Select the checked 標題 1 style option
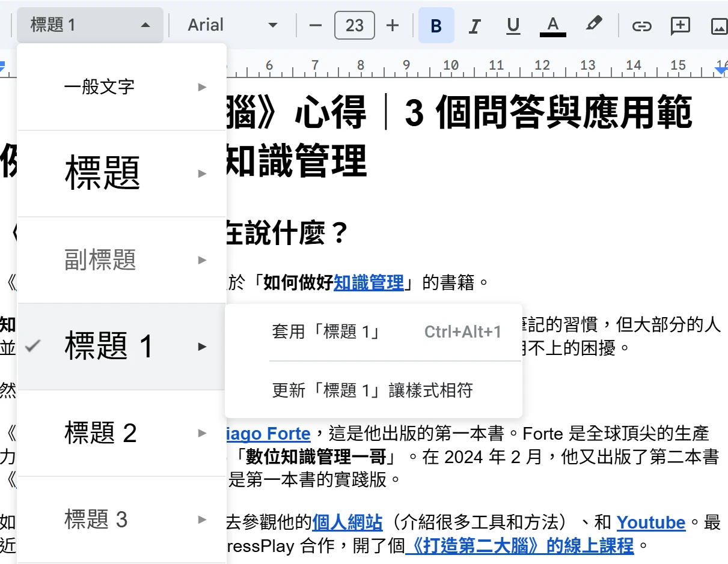This screenshot has height=564, width=728. [x=122, y=347]
